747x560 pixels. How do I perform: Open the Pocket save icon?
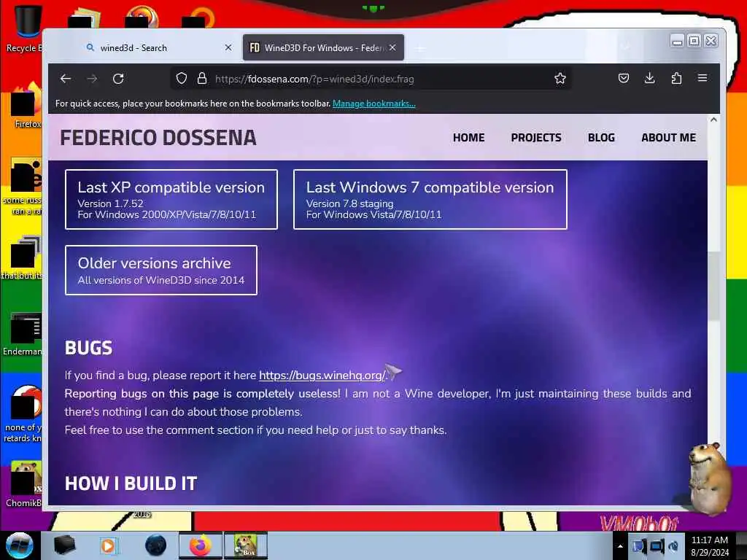point(623,79)
